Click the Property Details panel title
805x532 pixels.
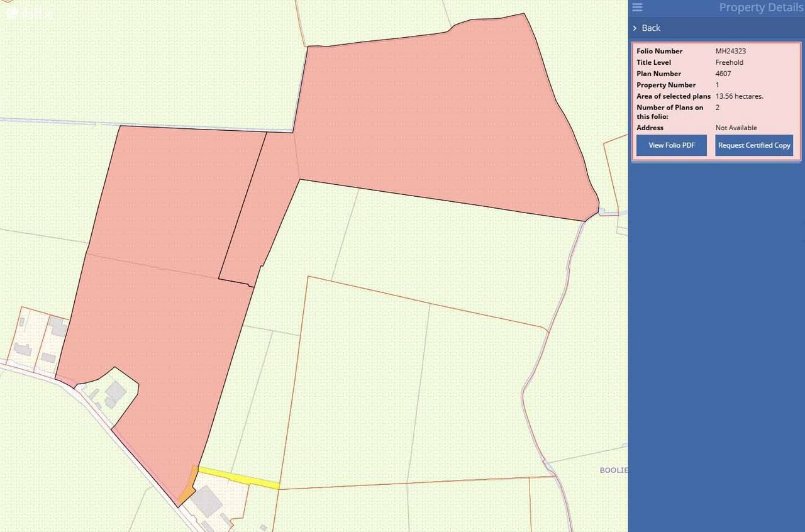760,8
